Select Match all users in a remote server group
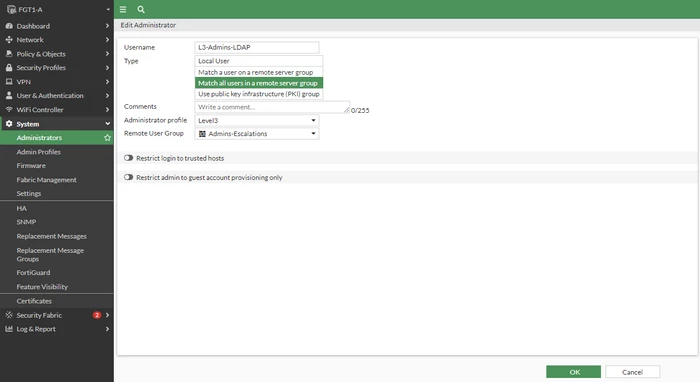The width and height of the screenshot is (700, 382). click(x=258, y=83)
